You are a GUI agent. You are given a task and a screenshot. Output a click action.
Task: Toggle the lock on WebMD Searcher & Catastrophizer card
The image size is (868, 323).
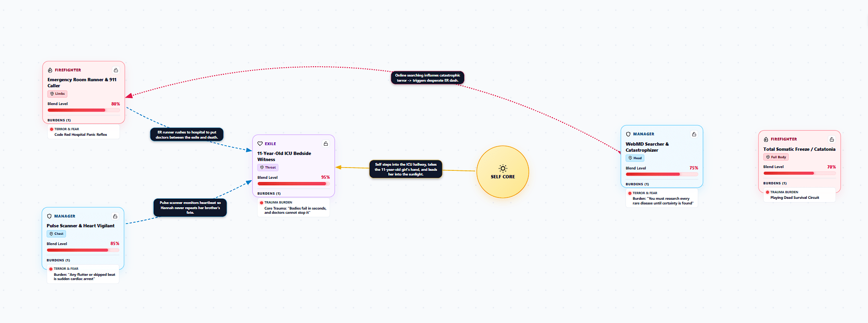pyautogui.click(x=694, y=134)
